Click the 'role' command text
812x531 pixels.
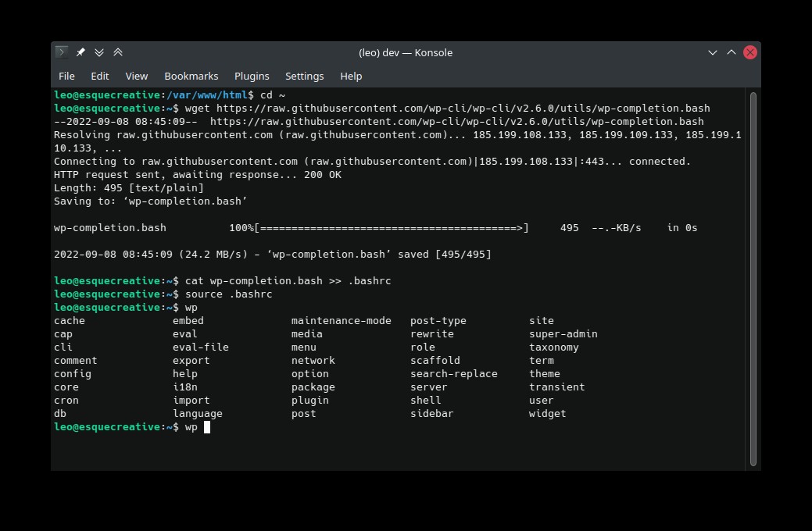pyautogui.click(x=423, y=347)
